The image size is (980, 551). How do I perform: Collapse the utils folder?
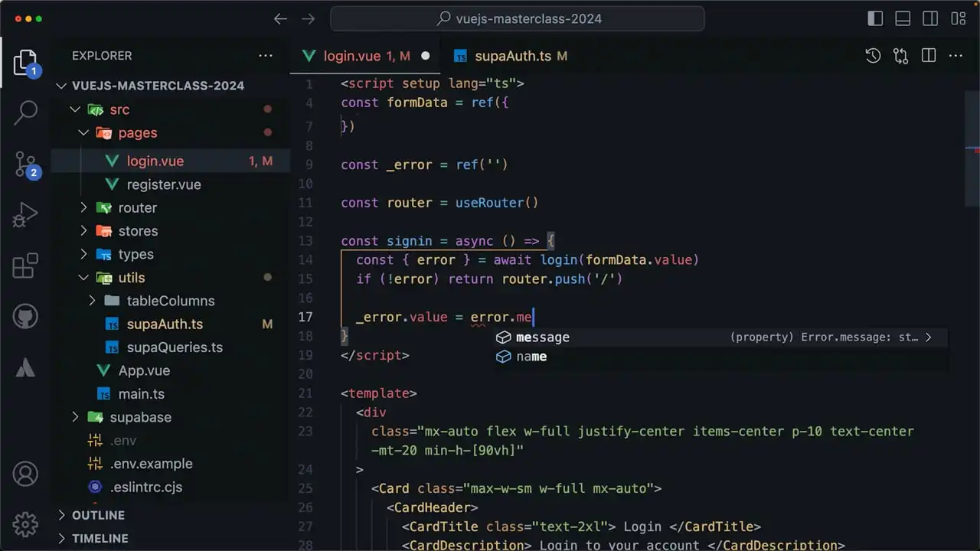point(83,278)
